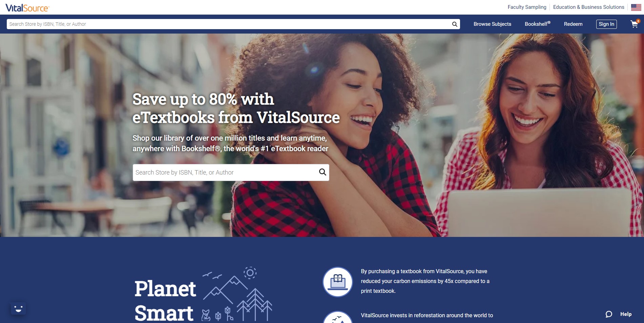Click the Planet Smart heading

click(x=165, y=301)
